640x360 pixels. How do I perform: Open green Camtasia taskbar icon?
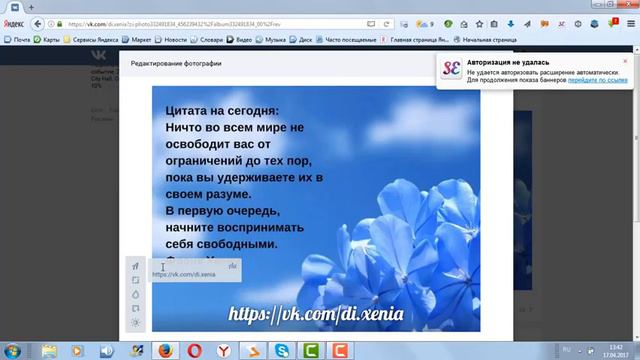[x=311, y=351]
